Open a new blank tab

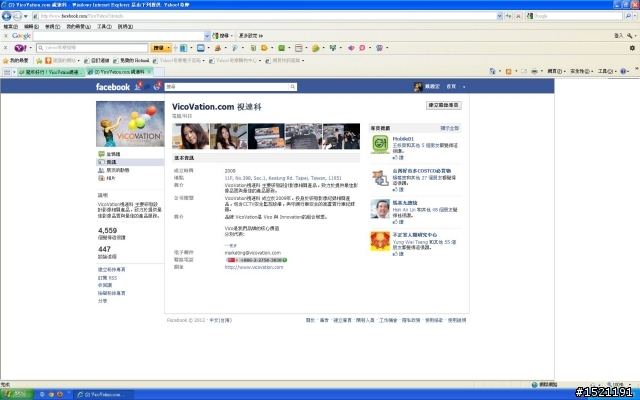pyautogui.click(x=159, y=72)
